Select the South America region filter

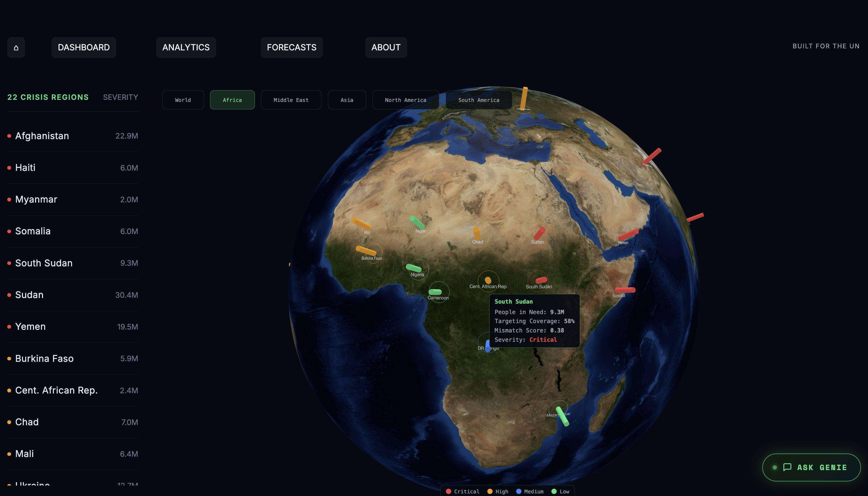click(x=479, y=100)
